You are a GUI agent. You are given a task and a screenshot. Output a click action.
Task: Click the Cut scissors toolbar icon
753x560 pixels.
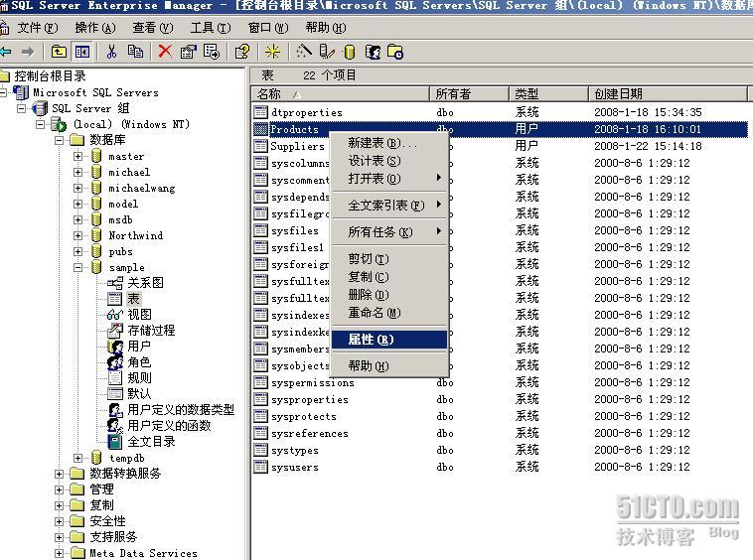pos(111,52)
